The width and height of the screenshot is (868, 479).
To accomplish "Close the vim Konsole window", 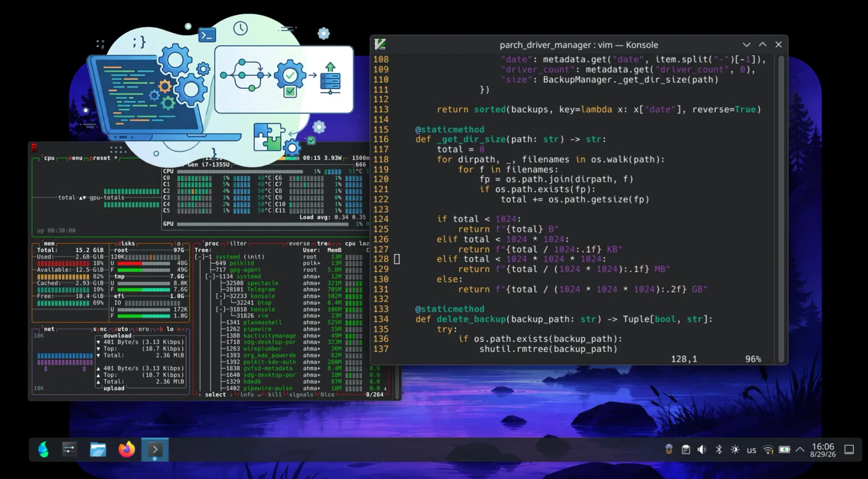I will (x=778, y=44).
